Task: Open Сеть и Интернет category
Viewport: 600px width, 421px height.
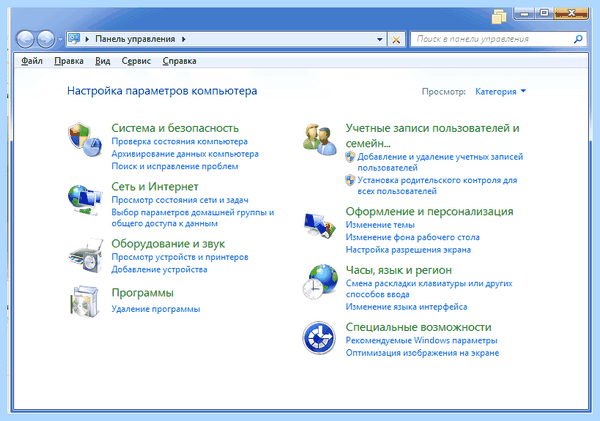Action: click(x=155, y=186)
